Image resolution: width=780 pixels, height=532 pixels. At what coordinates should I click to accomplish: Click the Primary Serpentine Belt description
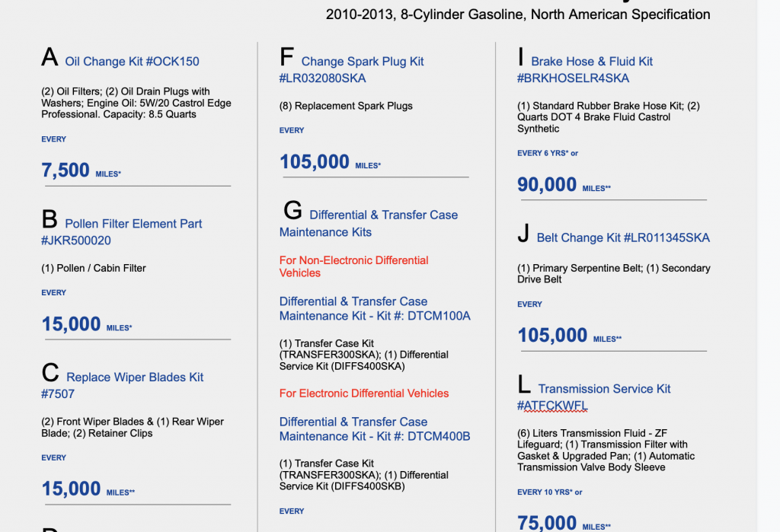pyautogui.click(x=614, y=273)
